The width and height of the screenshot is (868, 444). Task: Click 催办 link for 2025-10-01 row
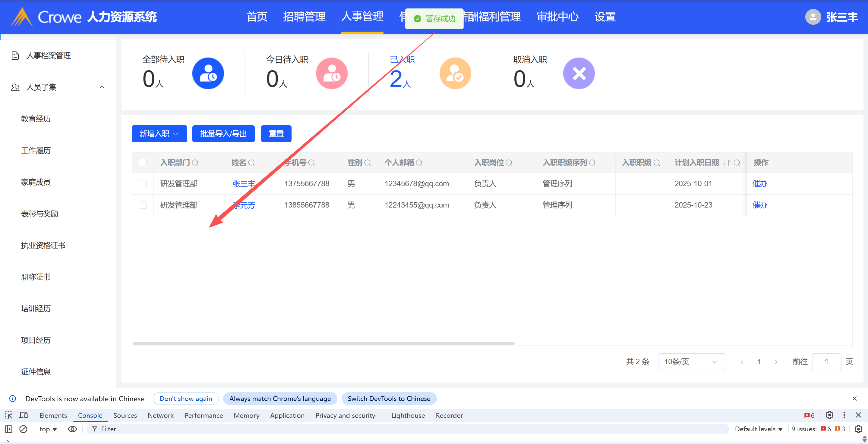[759, 184]
